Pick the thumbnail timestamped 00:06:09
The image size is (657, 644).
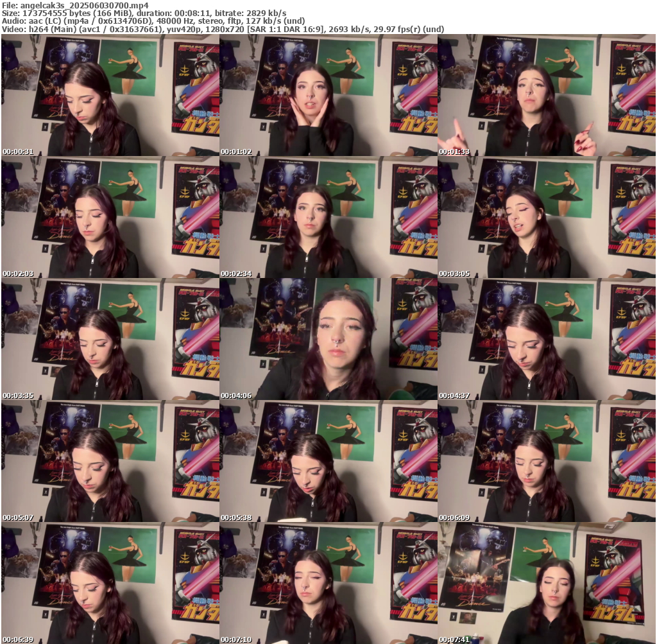pos(547,461)
